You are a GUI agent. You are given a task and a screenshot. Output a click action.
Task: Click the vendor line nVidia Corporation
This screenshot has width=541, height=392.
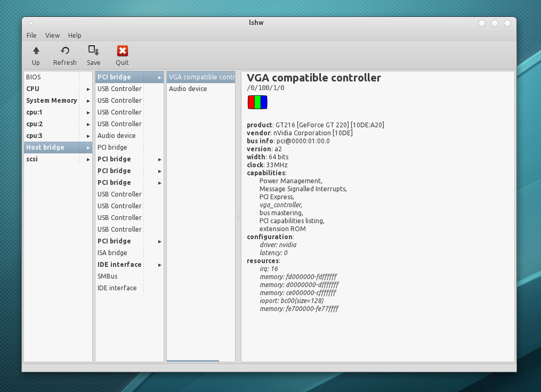point(300,133)
